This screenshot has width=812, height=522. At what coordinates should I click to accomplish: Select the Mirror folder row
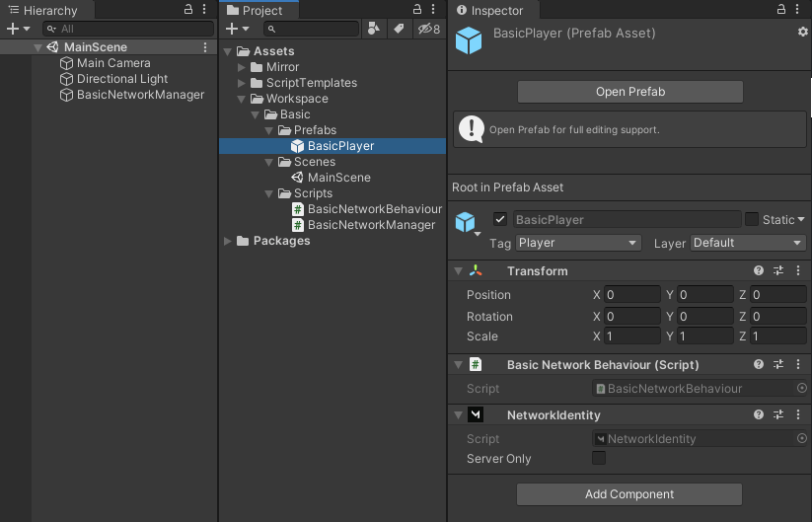tap(332, 67)
